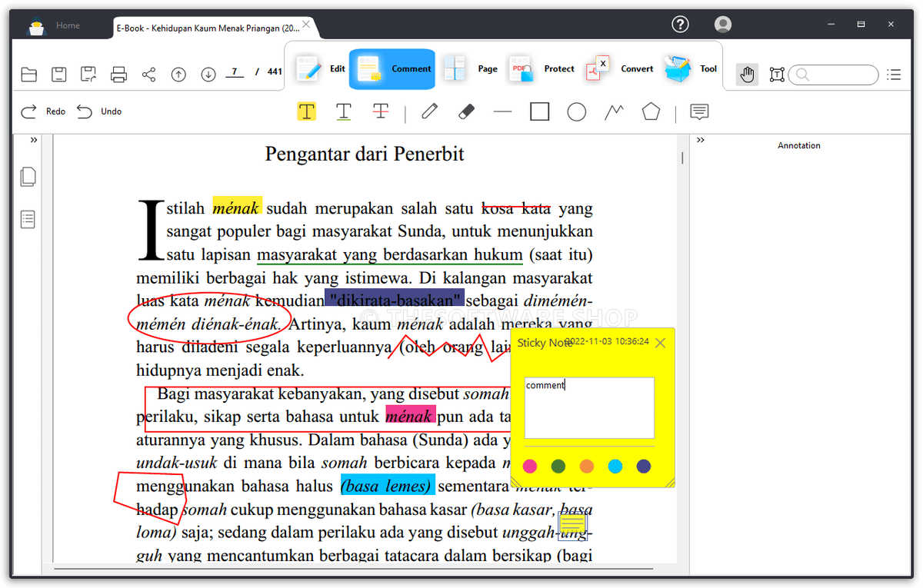Open file with the folder icon

(x=28, y=75)
